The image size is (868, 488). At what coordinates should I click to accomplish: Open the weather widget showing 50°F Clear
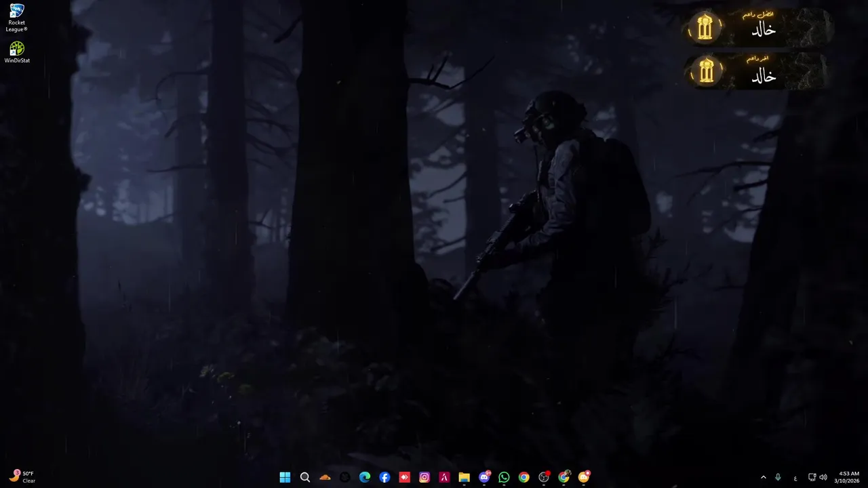click(22, 477)
